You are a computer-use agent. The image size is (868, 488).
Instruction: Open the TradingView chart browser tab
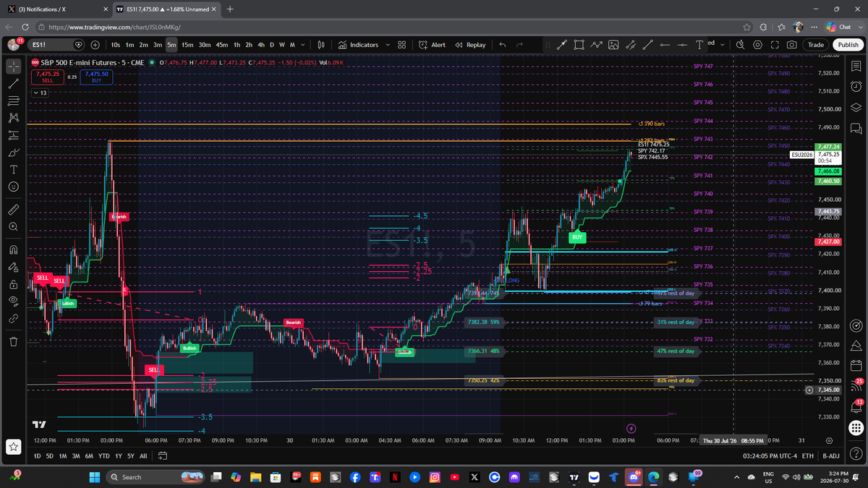[166, 9]
